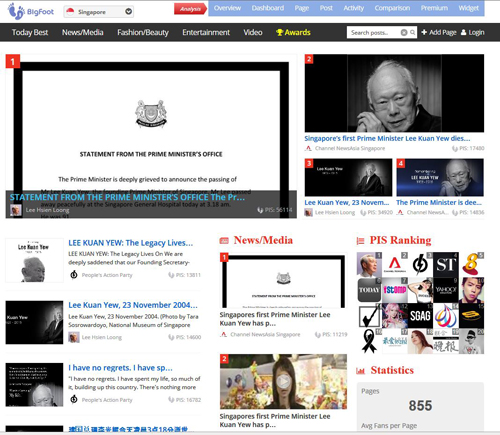Click the BigFoot logo
The width and height of the screenshot is (500, 435).
(30, 11)
